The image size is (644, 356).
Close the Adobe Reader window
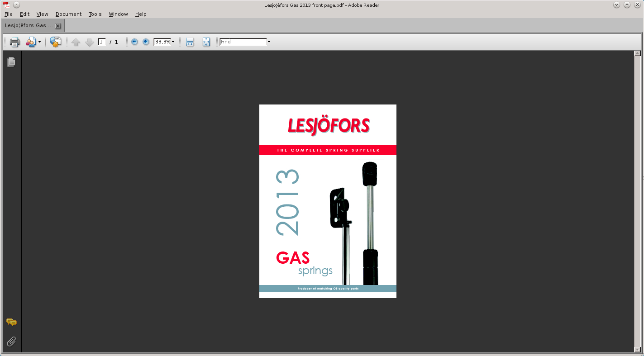click(637, 5)
